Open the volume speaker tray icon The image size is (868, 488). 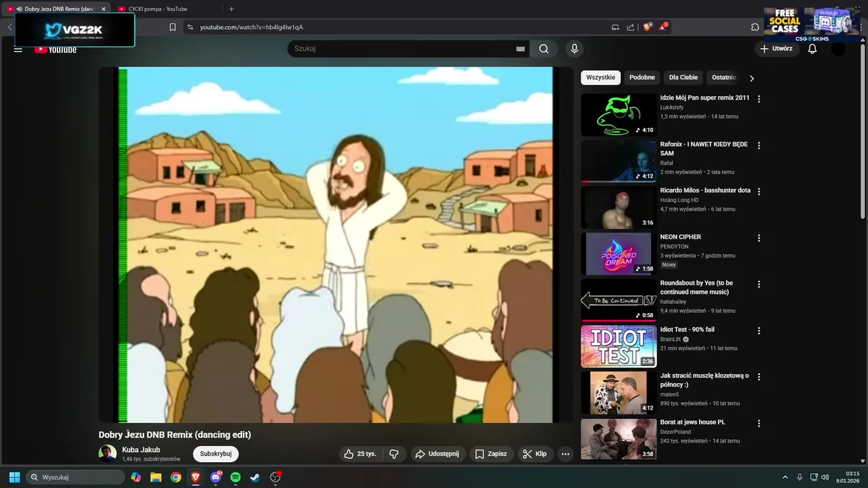point(825,477)
